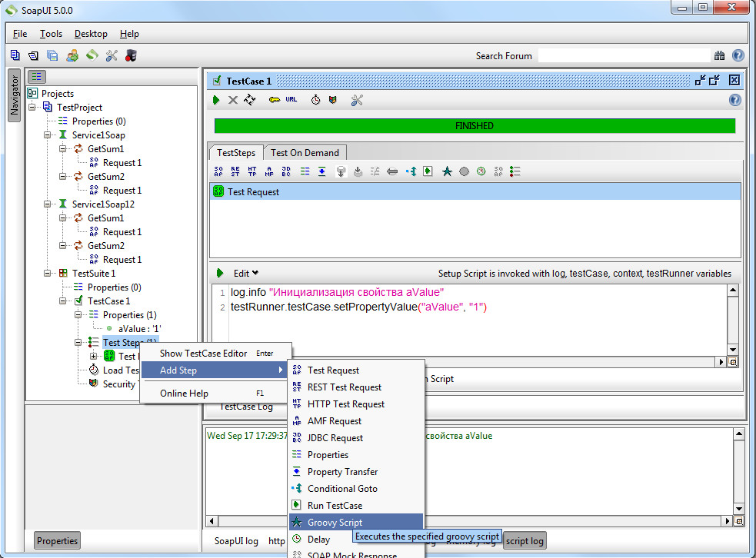756x558 pixels.
Task: Click the script editor scroll-down arrow
Action: point(733,350)
